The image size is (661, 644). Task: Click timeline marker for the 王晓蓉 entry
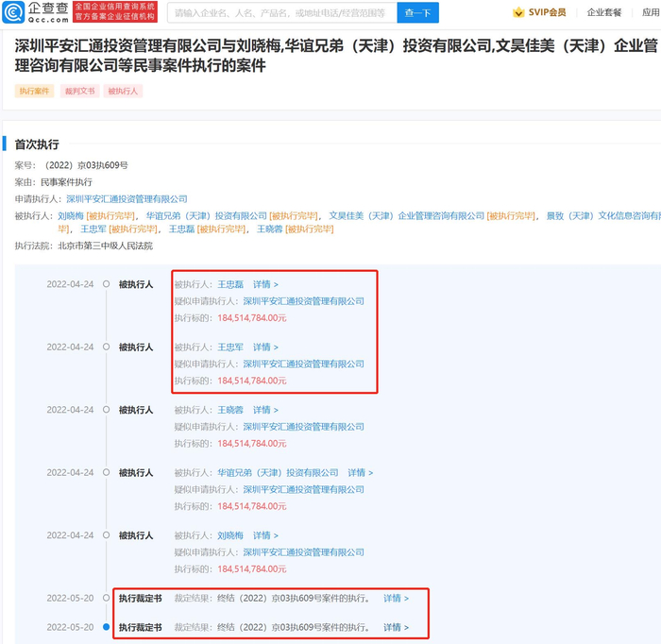(x=106, y=410)
